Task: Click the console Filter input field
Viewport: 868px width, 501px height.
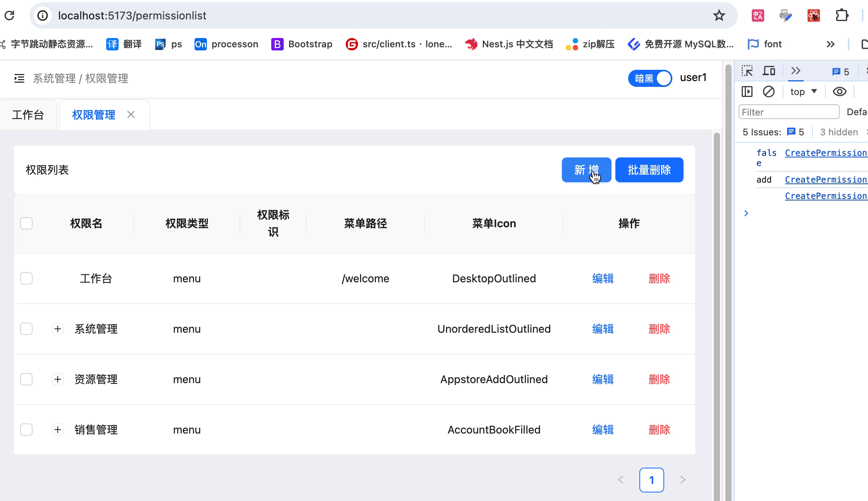Action: [789, 112]
